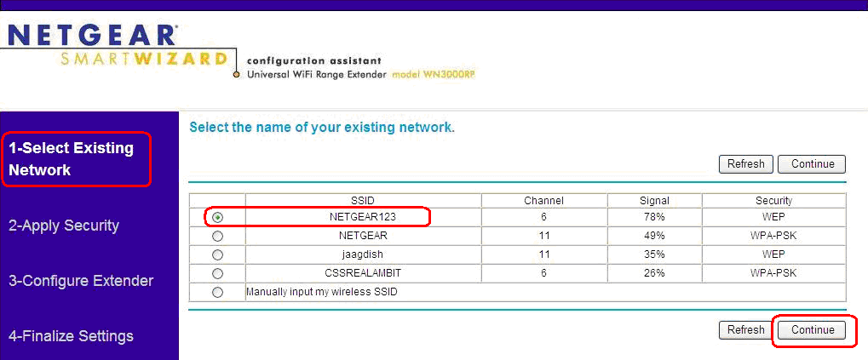Click the top Refresh button
The width and height of the screenshot is (868, 360).
pos(745,164)
